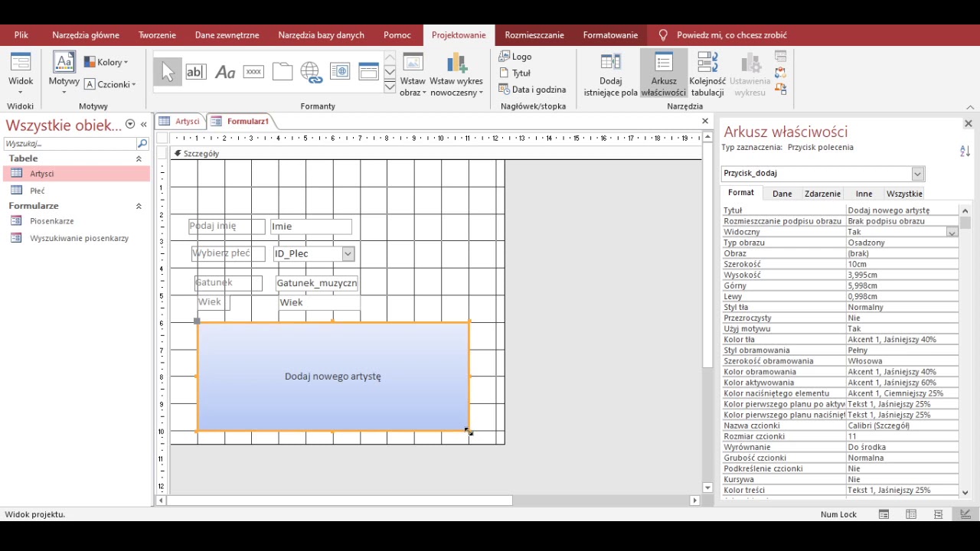Select the Navigation Control tool
The height and width of the screenshot is (551, 980).
click(x=368, y=72)
